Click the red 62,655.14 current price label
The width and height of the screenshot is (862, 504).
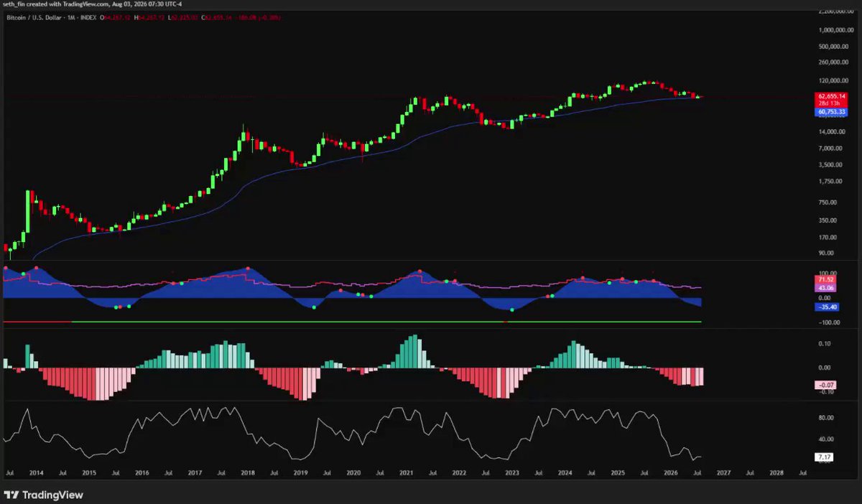(831, 95)
